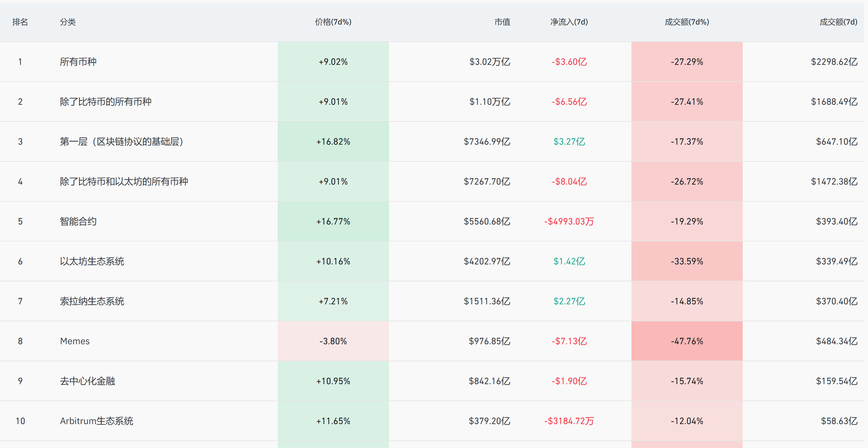Open the 去中心化金融 category
The image size is (868, 448).
click(x=87, y=381)
